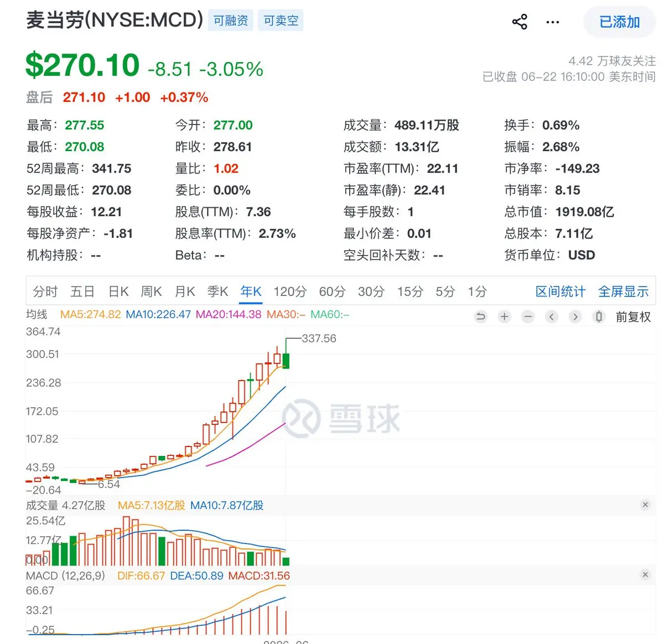Click the 337.56 high marker on chart

pyautogui.click(x=319, y=338)
